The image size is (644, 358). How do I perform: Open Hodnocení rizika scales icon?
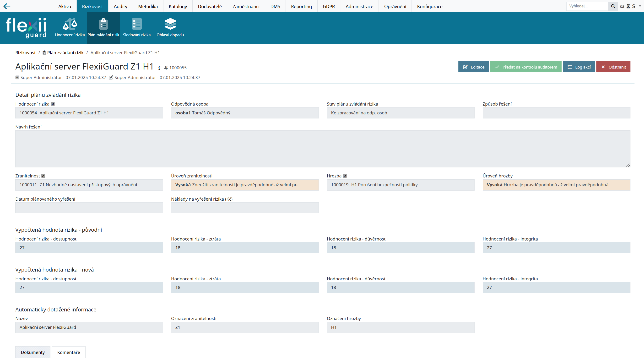(x=70, y=24)
